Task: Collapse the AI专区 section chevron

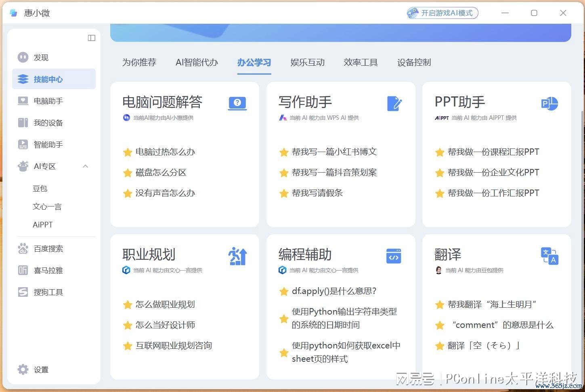Action: (x=85, y=166)
